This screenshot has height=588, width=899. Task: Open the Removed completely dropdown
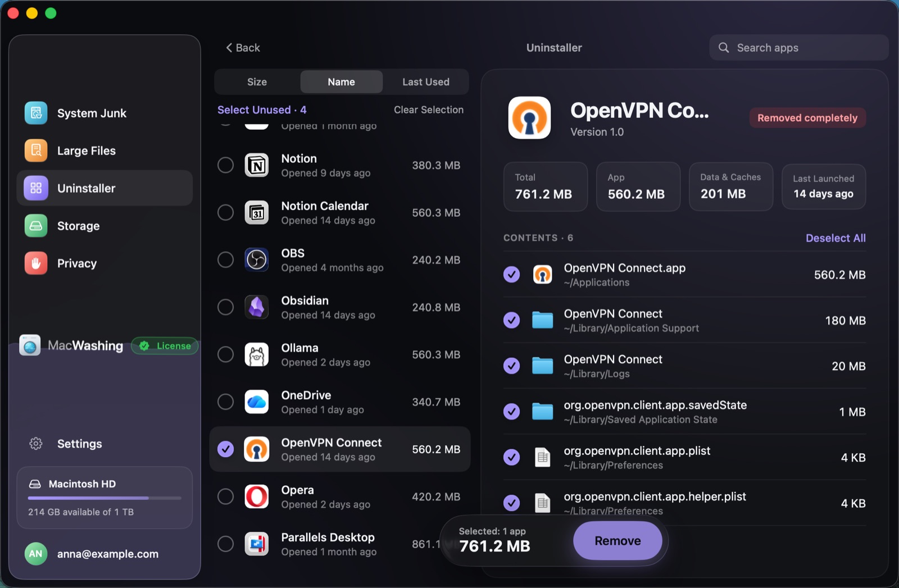coord(807,118)
